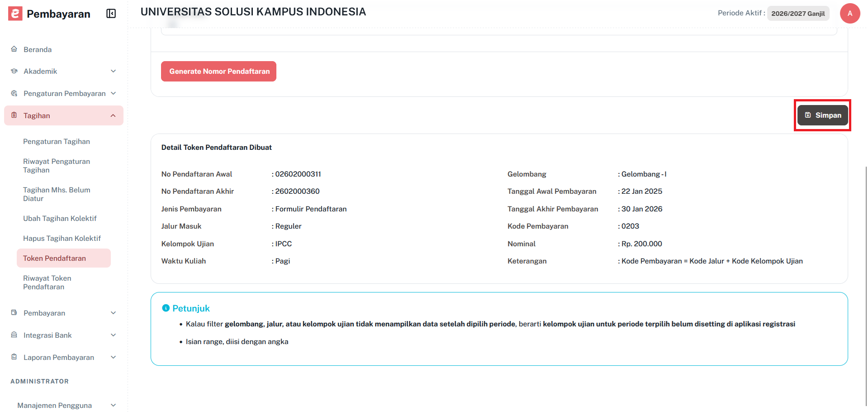Click the Petunjuk info icon

point(166,308)
